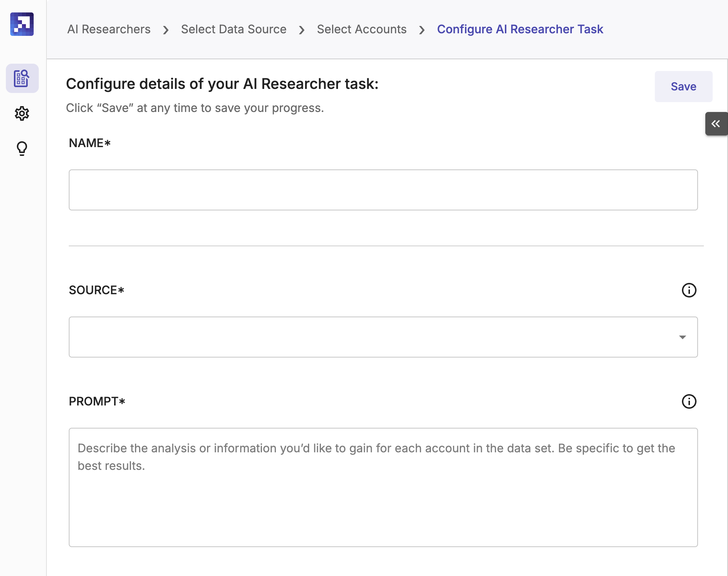Navigate to Select Accounts breadcrumb
728x576 pixels.
pyautogui.click(x=362, y=29)
